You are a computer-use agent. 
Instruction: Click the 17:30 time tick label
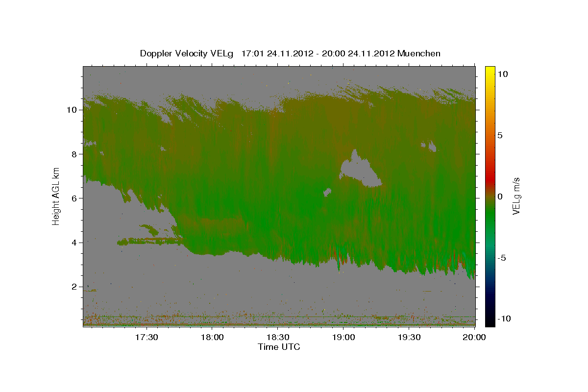(x=146, y=337)
